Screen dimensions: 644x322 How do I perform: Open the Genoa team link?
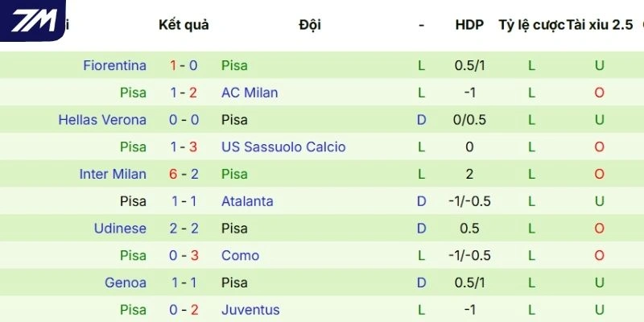(x=126, y=283)
